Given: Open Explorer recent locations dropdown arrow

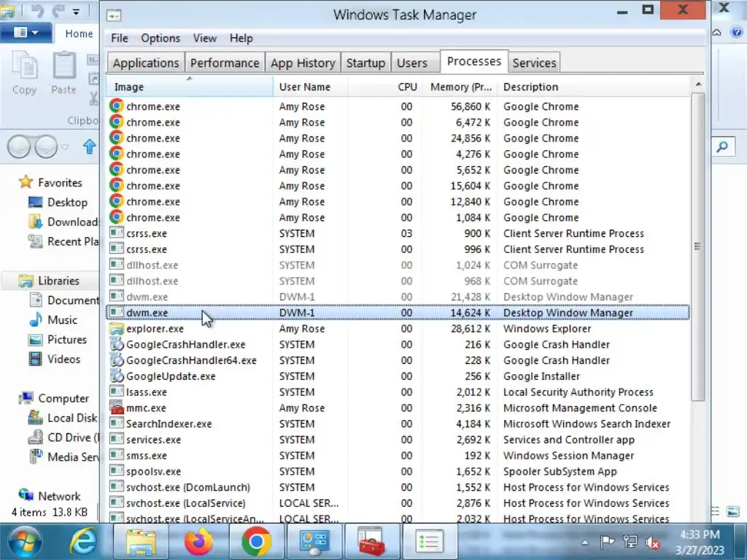Looking at the screenshot, I should pos(65,147).
